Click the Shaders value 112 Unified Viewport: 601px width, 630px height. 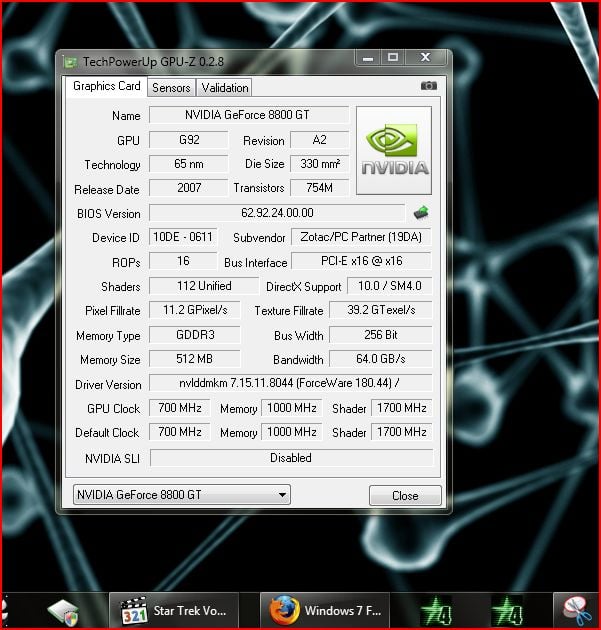click(204, 286)
